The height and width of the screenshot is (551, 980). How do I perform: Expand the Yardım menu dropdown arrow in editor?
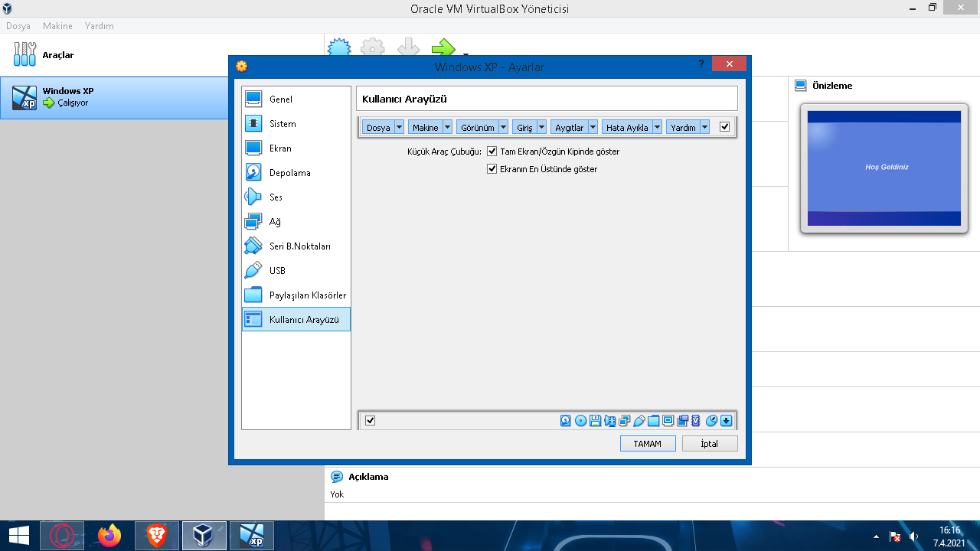pyautogui.click(x=704, y=128)
